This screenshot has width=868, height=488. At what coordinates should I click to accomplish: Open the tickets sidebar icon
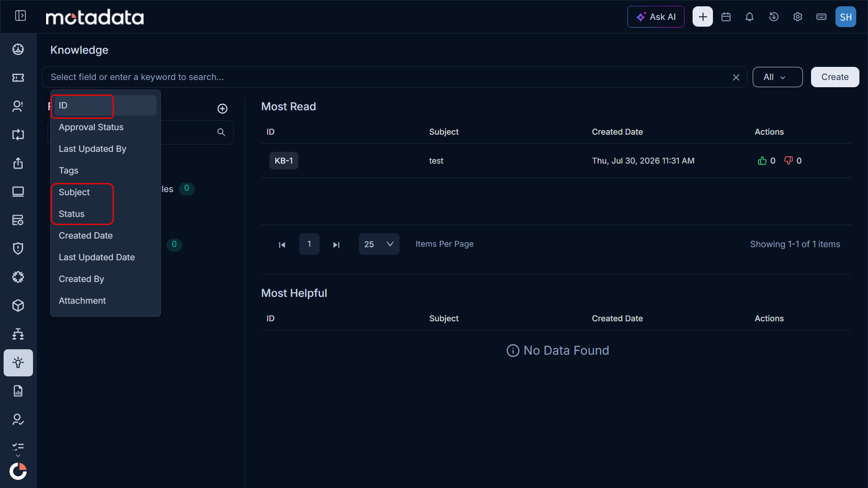click(18, 78)
